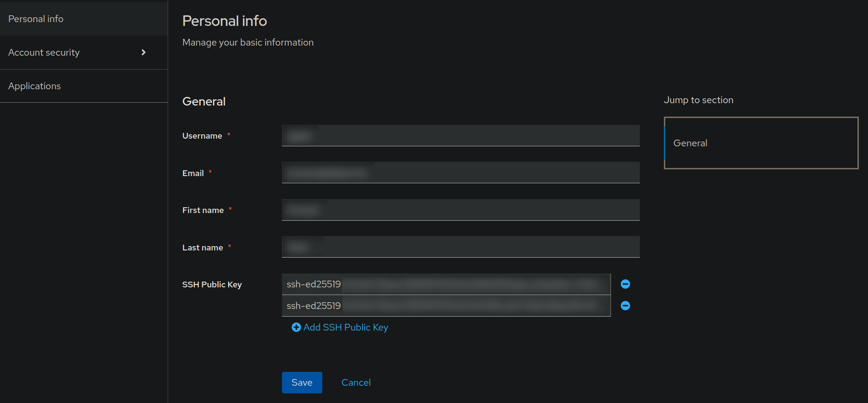This screenshot has height=403, width=868.
Task: Remove the first SSH public key
Action: (x=625, y=284)
